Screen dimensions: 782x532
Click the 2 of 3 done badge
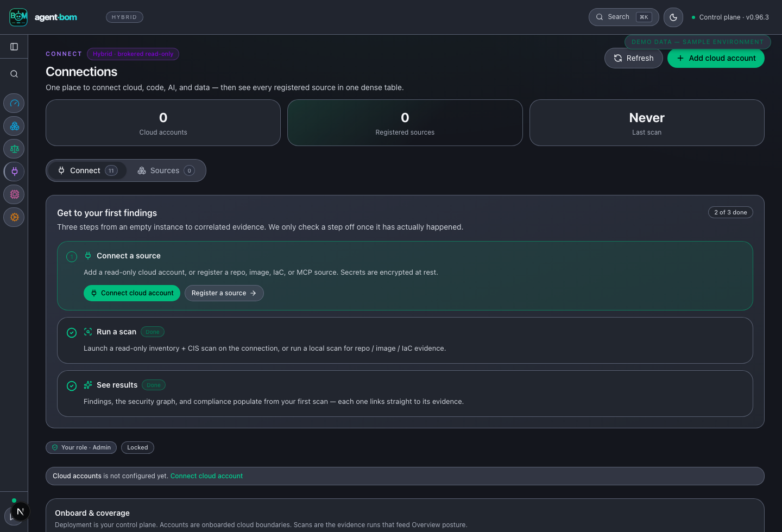coord(730,212)
